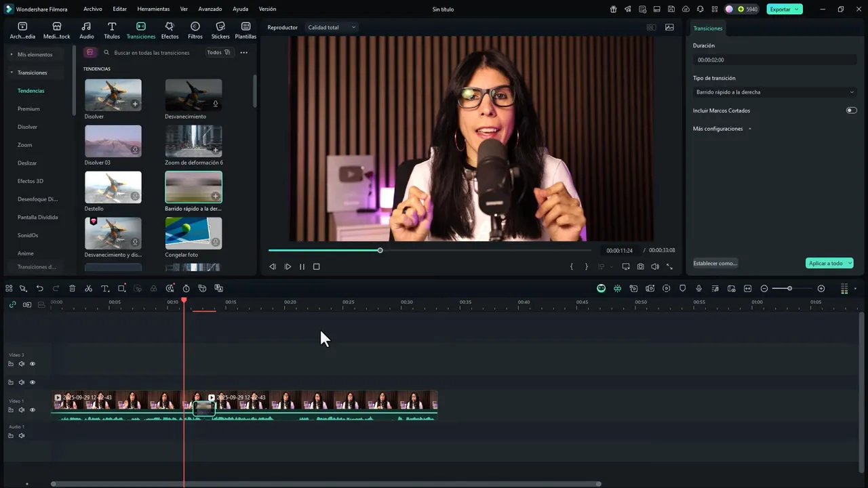Delete selected clip with trash icon

click(x=72, y=289)
